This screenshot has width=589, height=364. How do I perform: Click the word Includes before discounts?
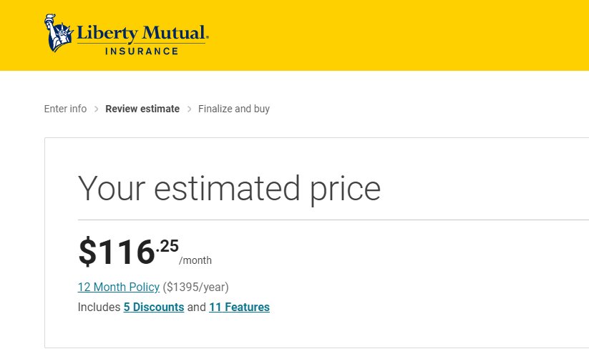pyautogui.click(x=99, y=307)
